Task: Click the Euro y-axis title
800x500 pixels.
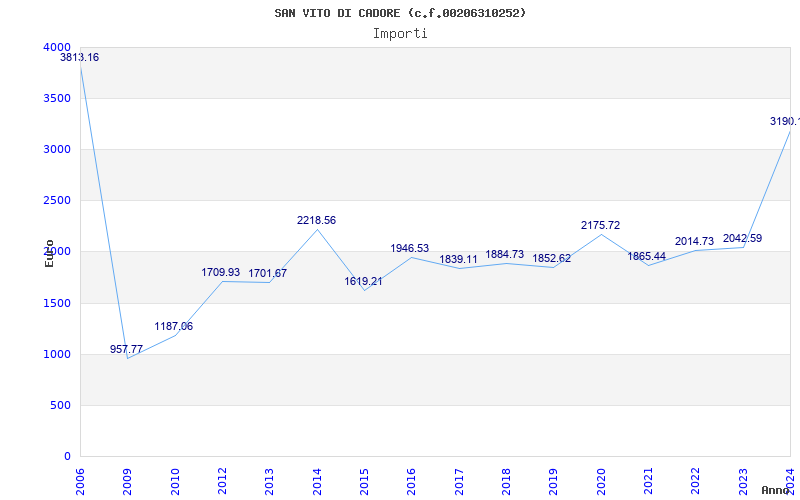Action: tap(49, 253)
